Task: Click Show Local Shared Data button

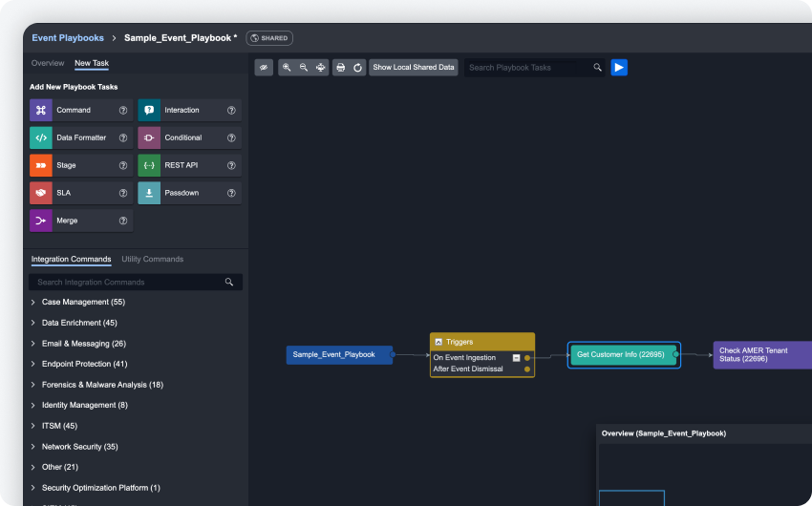Action: [x=414, y=68]
